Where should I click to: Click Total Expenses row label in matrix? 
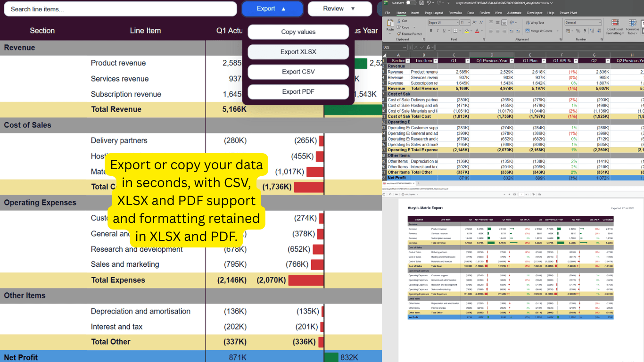pos(118,280)
